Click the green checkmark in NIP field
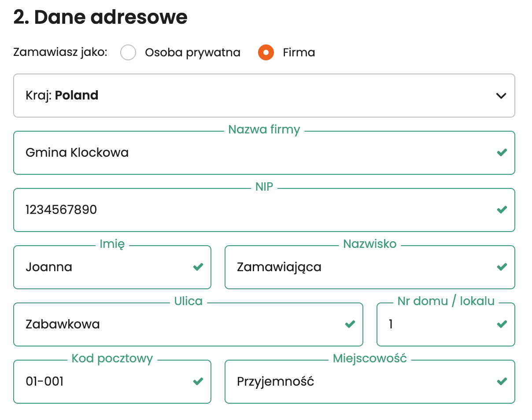 (x=502, y=210)
